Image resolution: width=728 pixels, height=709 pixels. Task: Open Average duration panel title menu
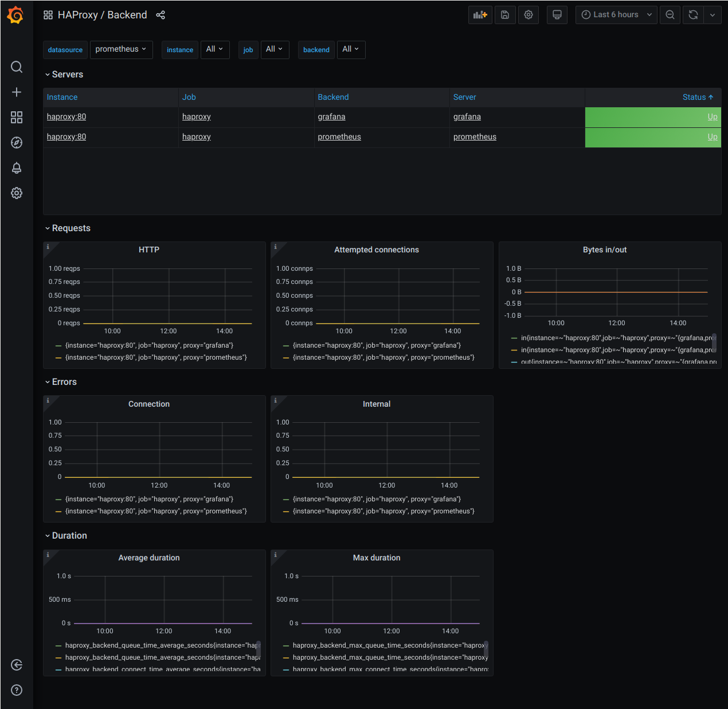[x=149, y=558]
